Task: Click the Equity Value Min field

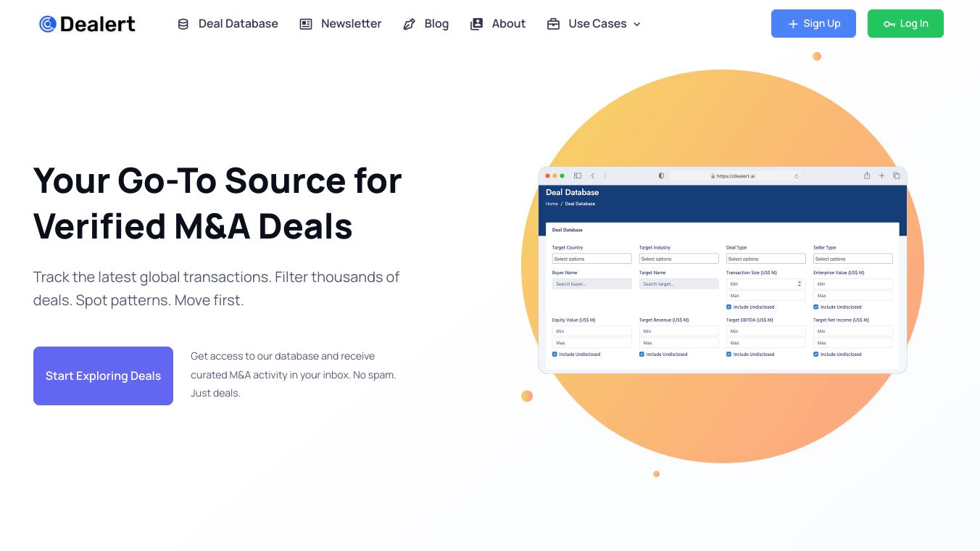Action: point(592,331)
